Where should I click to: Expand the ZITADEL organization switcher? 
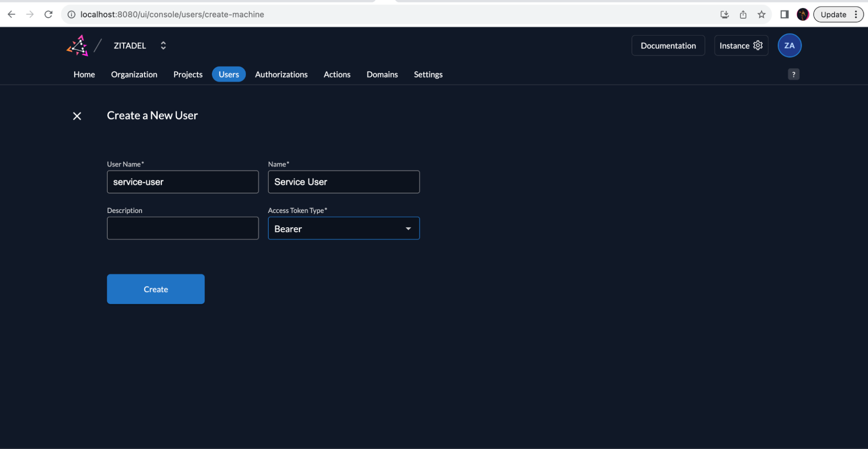coord(163,46)
